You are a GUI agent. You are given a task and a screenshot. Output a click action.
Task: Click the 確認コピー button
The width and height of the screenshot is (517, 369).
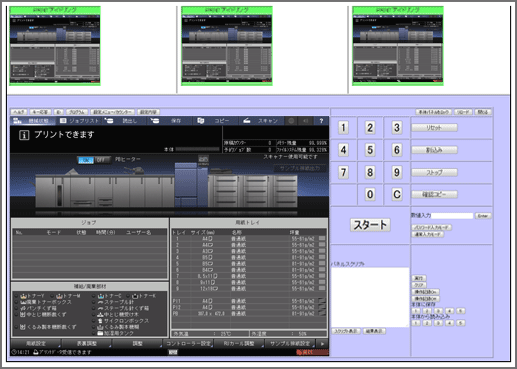pyautogui.click(x=434, y=194)
